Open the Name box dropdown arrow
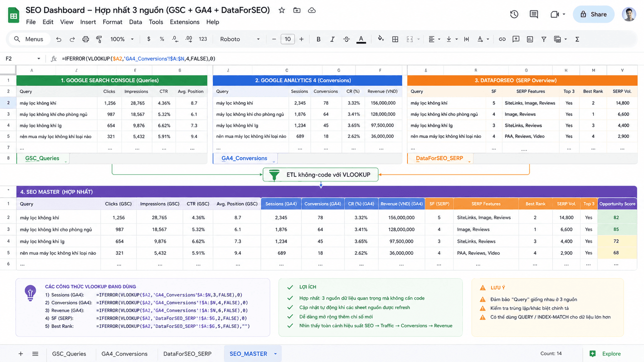This screenshot has height=362, width=644. tap(39, 59)
